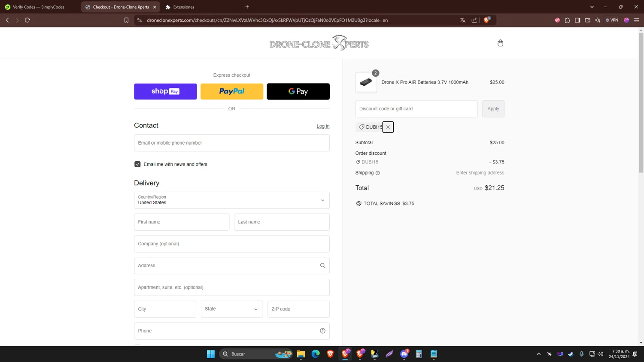Click the share page icon
The width and height of the screenshot is (644, 362).
474,20
